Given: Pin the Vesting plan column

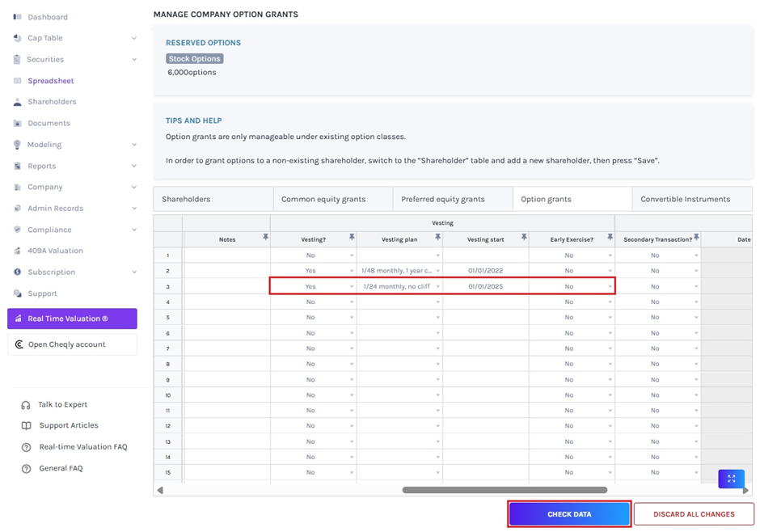Looking at the screenshot, I should point(437,238).
